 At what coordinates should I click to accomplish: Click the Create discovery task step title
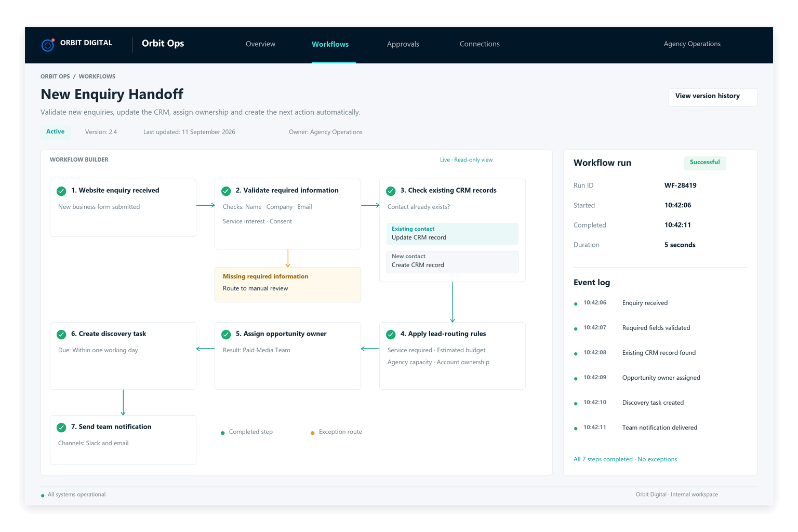[x=109, y=334]
